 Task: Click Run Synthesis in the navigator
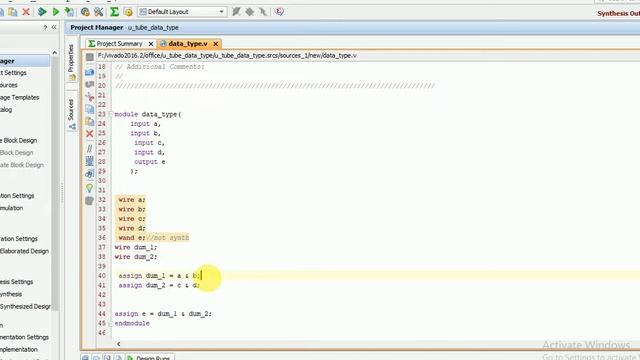coord(11,294)
